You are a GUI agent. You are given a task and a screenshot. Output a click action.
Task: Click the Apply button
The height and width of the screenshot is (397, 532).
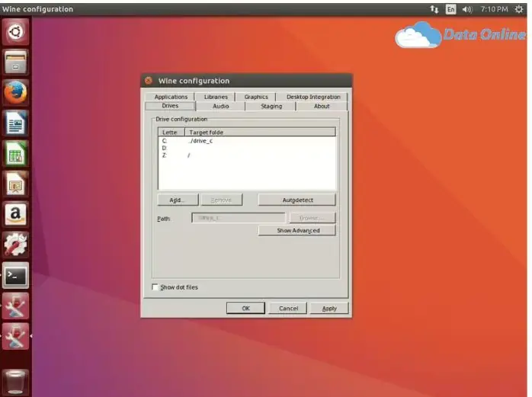(x=329, y=308)
